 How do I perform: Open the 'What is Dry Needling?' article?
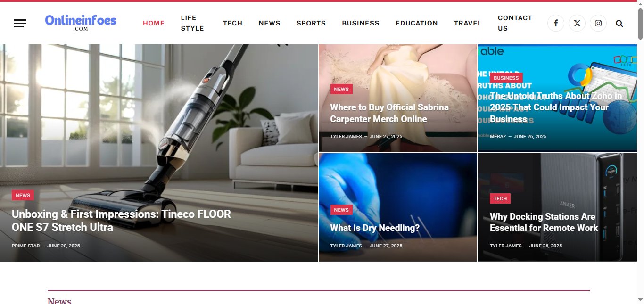[x=375, y=228]
